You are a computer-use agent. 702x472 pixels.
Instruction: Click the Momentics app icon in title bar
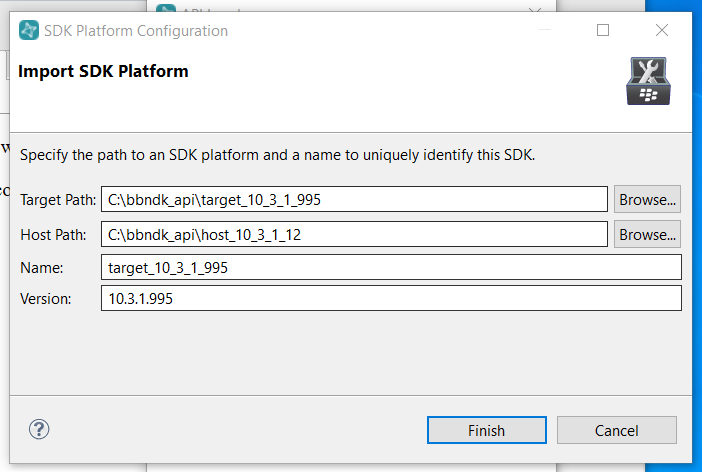[29, 30]
